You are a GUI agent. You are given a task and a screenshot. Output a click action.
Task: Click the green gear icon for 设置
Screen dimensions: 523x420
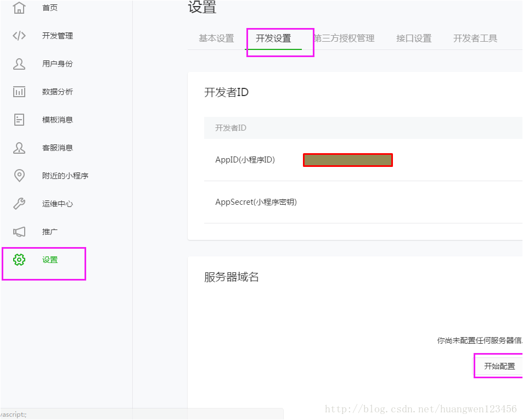pos(19,260)
